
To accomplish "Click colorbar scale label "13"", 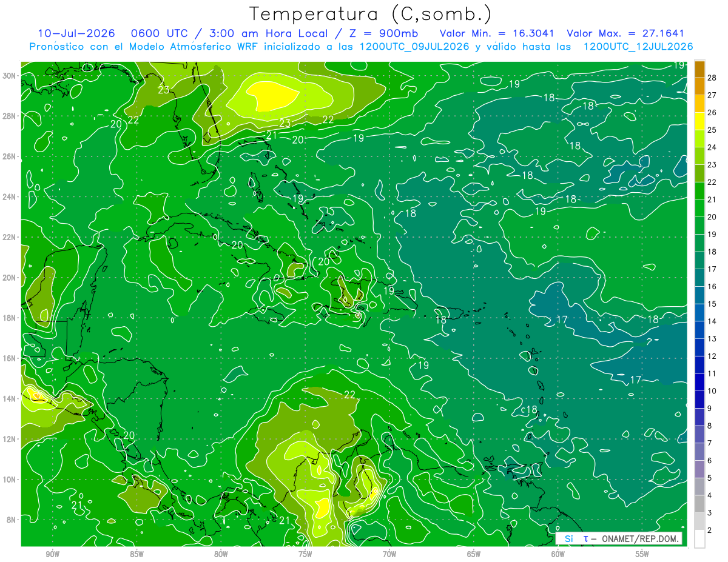I will pos(712,339).
